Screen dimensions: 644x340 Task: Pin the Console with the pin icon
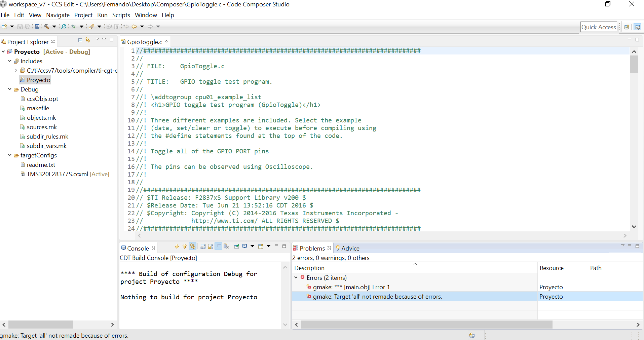[x=237, y=246]
